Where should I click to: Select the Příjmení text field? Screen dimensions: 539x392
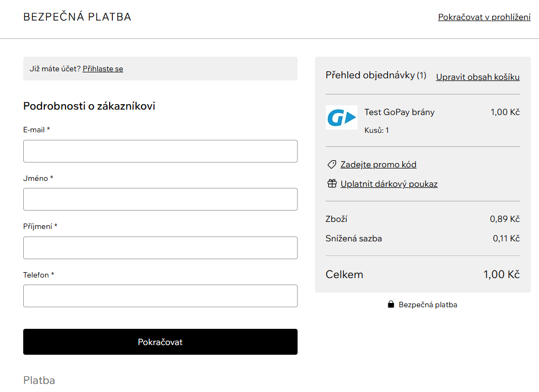[160, 248]
